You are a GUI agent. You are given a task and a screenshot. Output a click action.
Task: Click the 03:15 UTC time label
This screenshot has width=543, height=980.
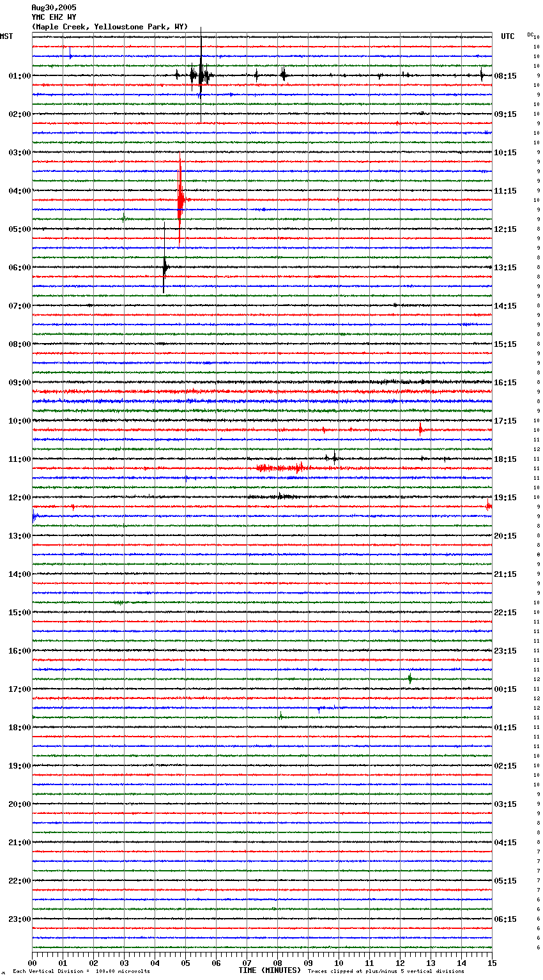505,804
